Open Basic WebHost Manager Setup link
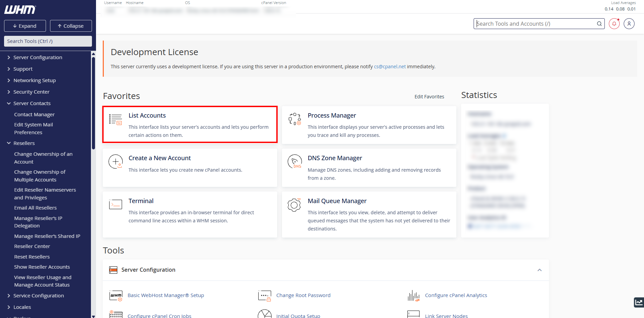 point(166,295)
